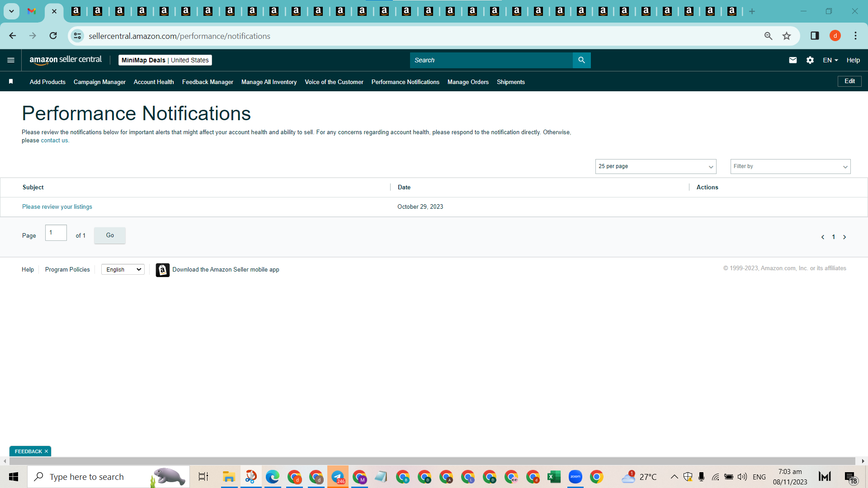
Task: Open Feedback Manager
Action: coord(208,82)
